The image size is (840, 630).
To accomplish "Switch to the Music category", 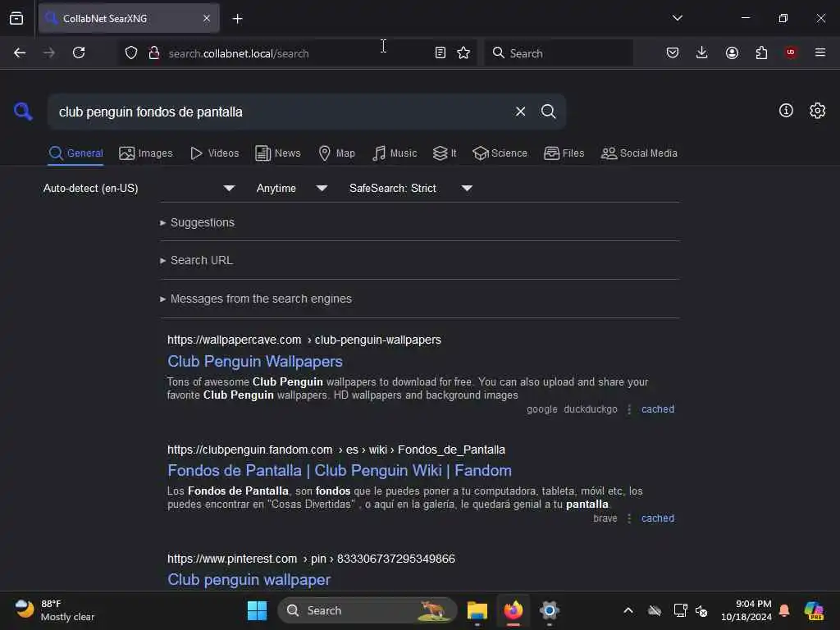I will pos(395,153).
